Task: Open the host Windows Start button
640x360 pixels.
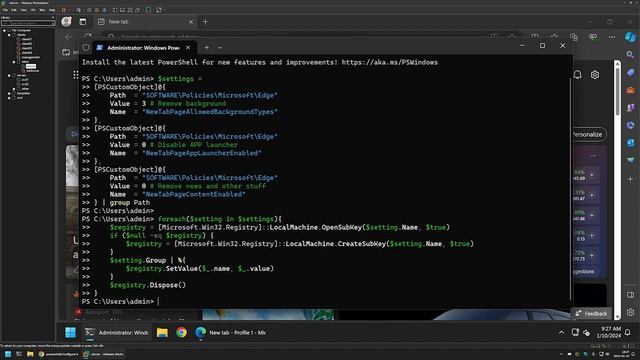Action: pyautogui.click(x=8, y=354)
